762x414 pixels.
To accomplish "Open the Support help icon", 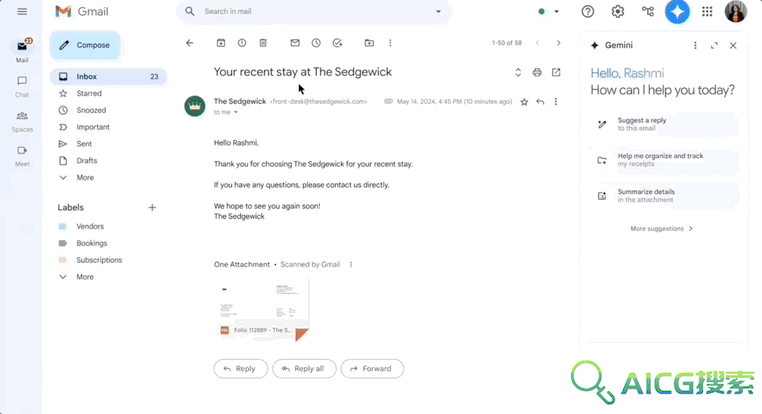I will click(588, 11).
